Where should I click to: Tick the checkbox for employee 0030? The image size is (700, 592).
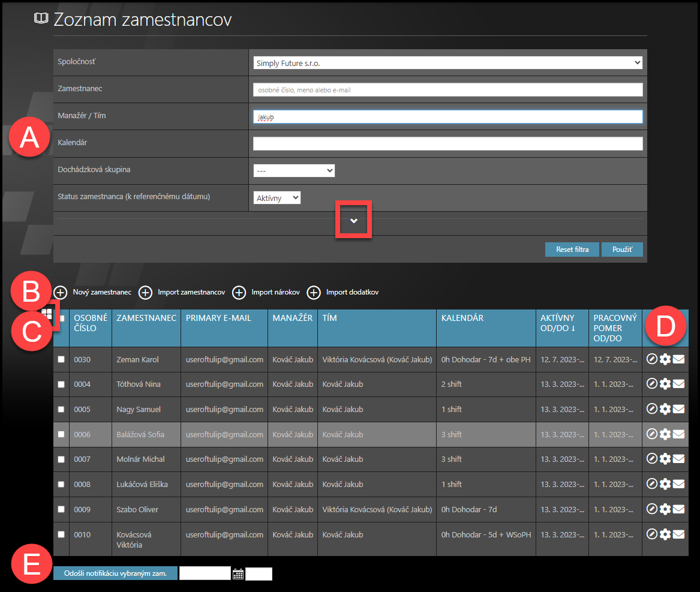tap(61, 359)
